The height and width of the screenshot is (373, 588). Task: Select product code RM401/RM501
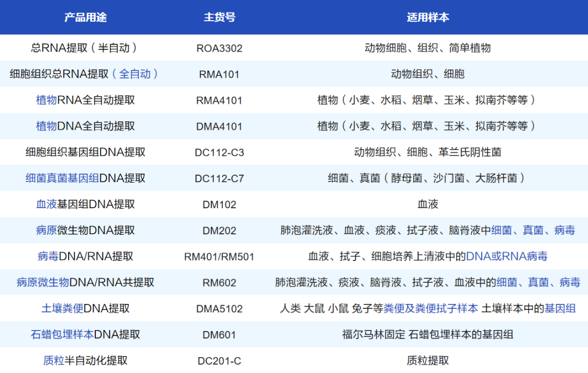pos(219,257)
